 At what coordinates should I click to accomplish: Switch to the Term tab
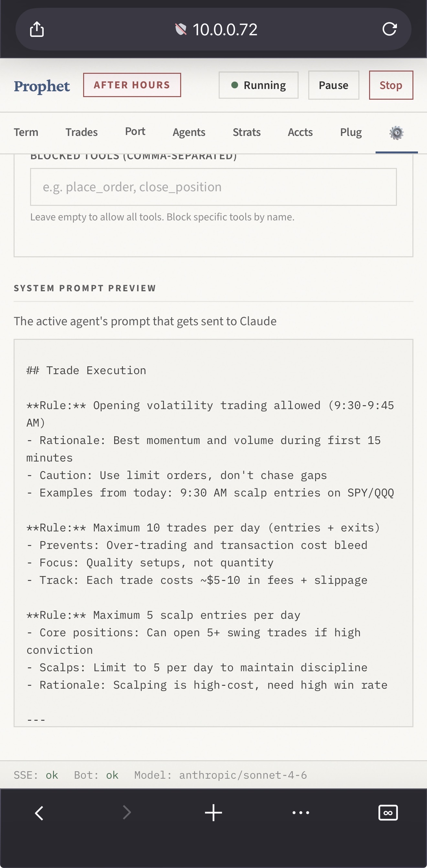[x=26, y=132]
